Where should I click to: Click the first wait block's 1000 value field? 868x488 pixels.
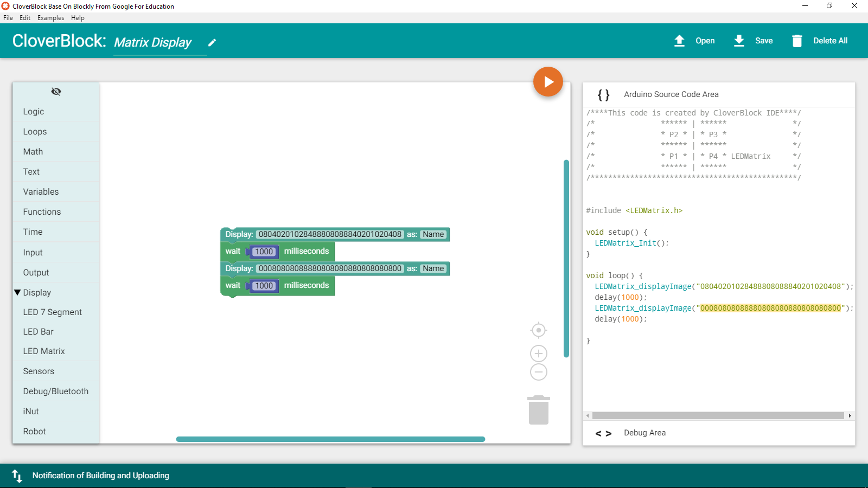264,252
